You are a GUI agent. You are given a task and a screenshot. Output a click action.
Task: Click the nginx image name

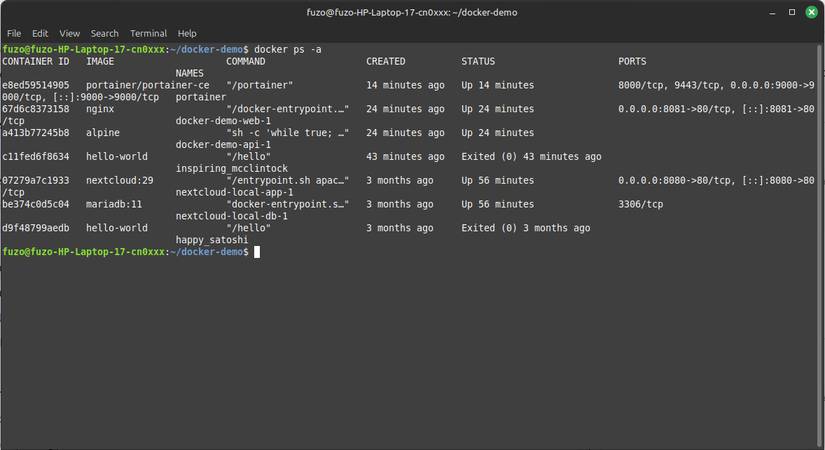(100, 109)
